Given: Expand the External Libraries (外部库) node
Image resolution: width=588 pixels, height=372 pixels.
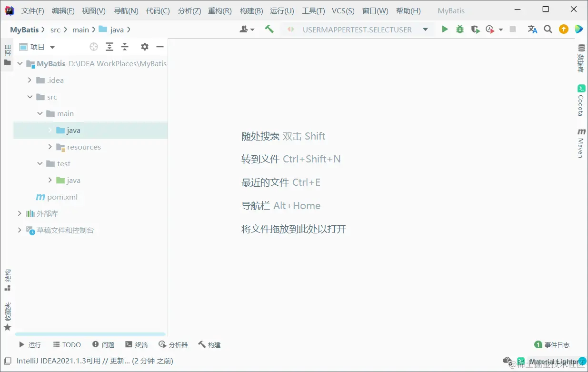Looking at the screenshot, I should (x=20, y=213).
